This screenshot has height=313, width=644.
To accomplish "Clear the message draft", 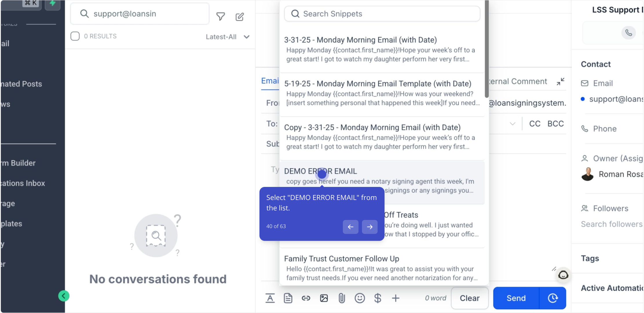I will tap(470, 298).
